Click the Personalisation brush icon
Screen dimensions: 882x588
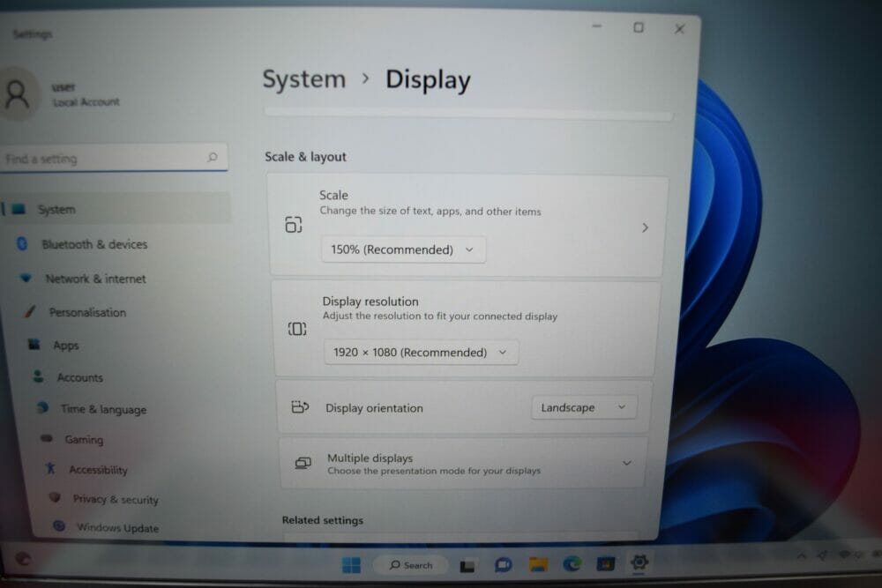30,311
